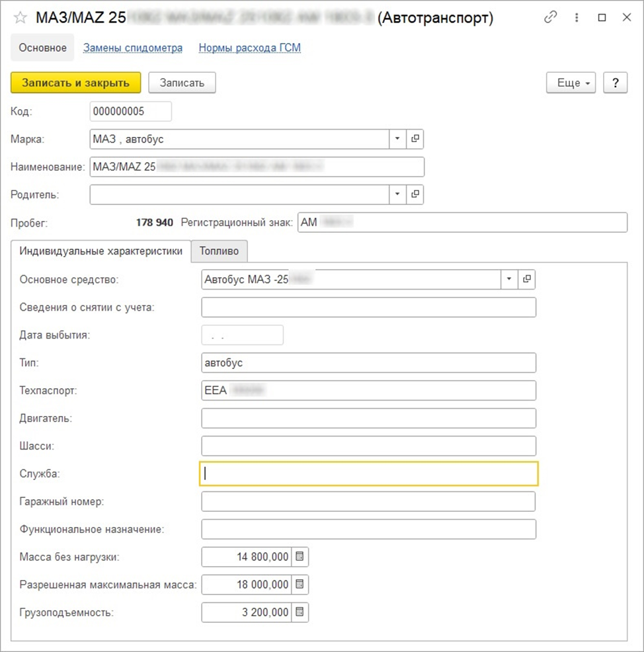Click into the Гаражный номер field
Screen dimensions: 644x652
click(368, 501)
